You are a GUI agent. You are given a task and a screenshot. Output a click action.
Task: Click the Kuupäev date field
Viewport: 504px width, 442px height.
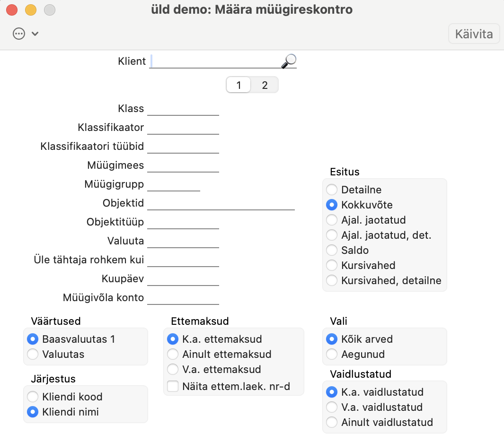183,279
